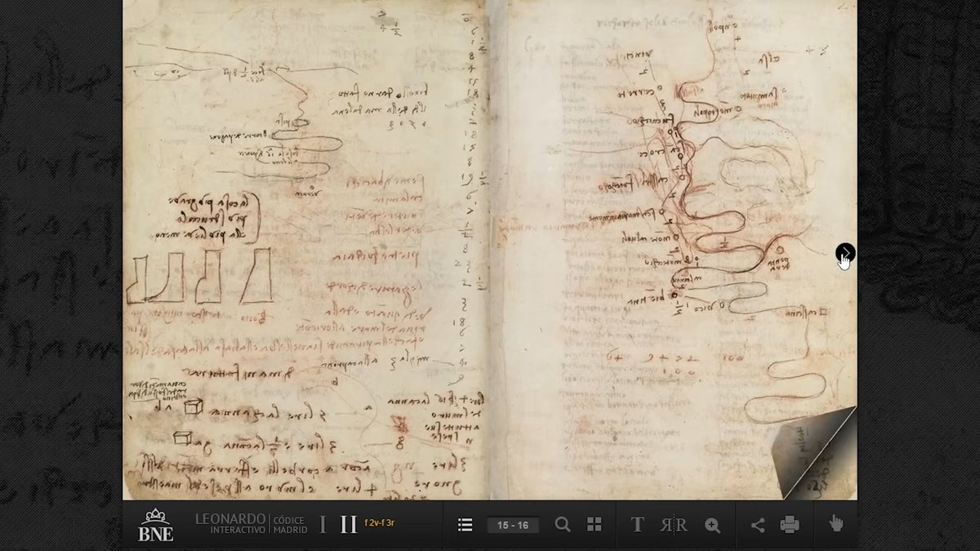The image size is (980, 551).
Task: Toggle the transcription T text view
Action: pyautogui.click(x=638, y=525)
